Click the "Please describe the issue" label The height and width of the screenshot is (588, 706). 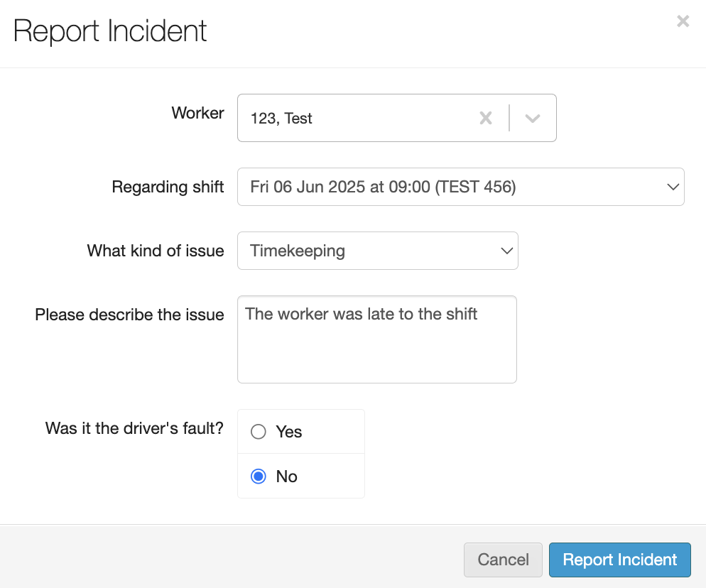coord(129,315)
